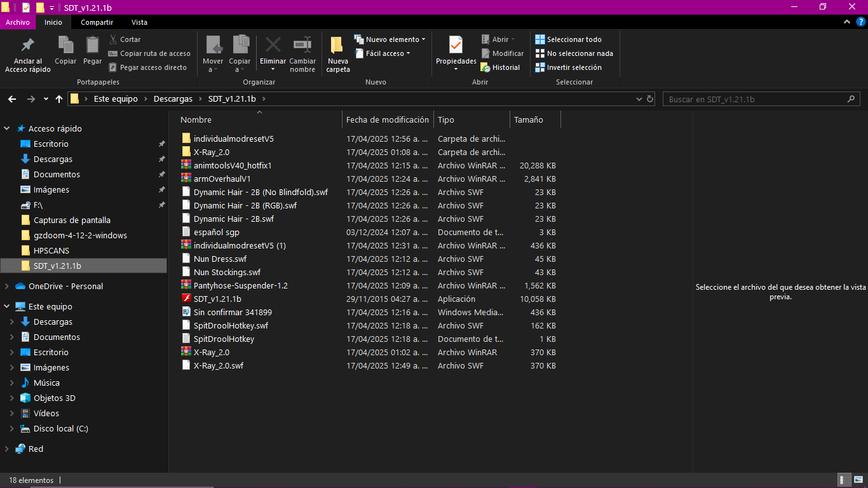Click Pegar acceso directo
This screenshot has width=868, height=488.
click(x=147, y=67)
